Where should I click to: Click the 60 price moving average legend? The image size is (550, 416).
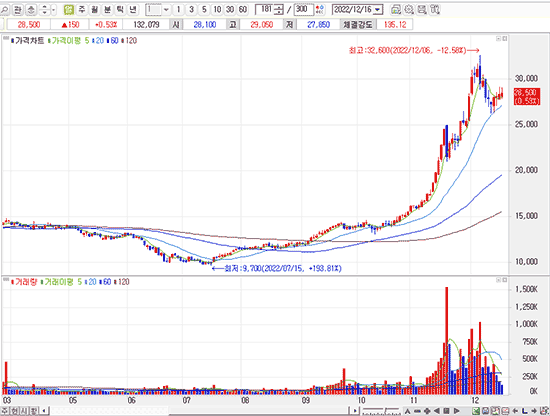[113, 41]
